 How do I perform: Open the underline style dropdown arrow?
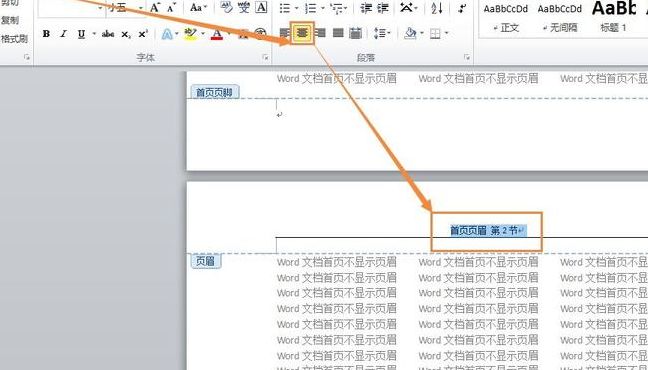click(94, 34)
